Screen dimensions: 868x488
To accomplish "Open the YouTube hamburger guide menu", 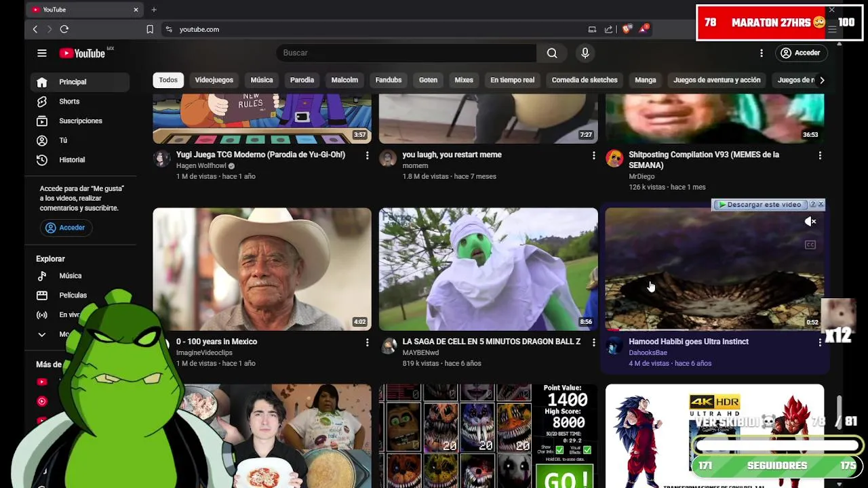I will point(42,53).
